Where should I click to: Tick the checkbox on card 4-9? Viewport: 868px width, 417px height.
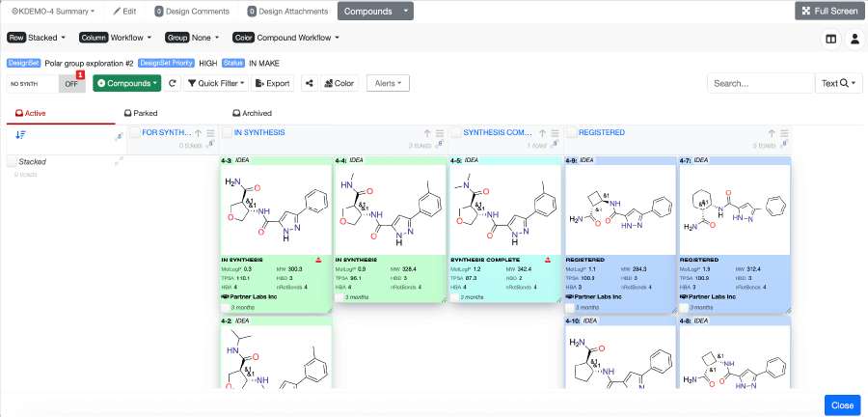tap(569, 307)
